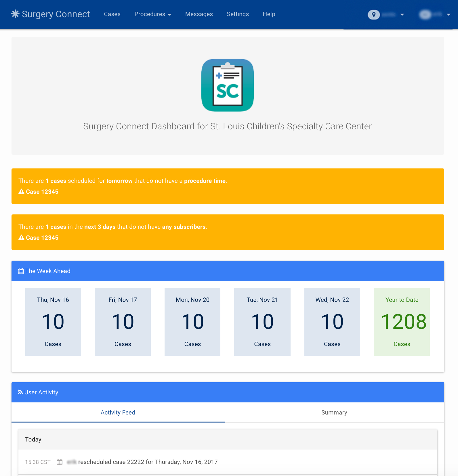Click the RSS feed icon in User Activity header

point(20,392)
